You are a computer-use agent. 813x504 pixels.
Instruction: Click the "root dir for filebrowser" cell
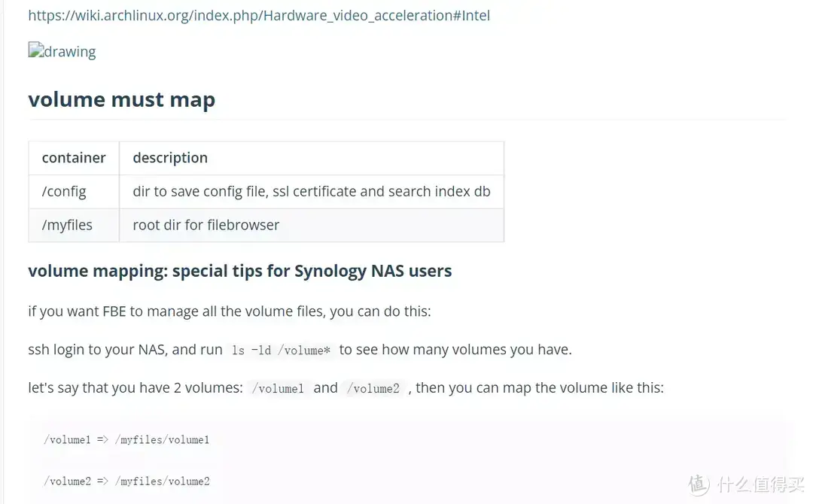[206, 225]
